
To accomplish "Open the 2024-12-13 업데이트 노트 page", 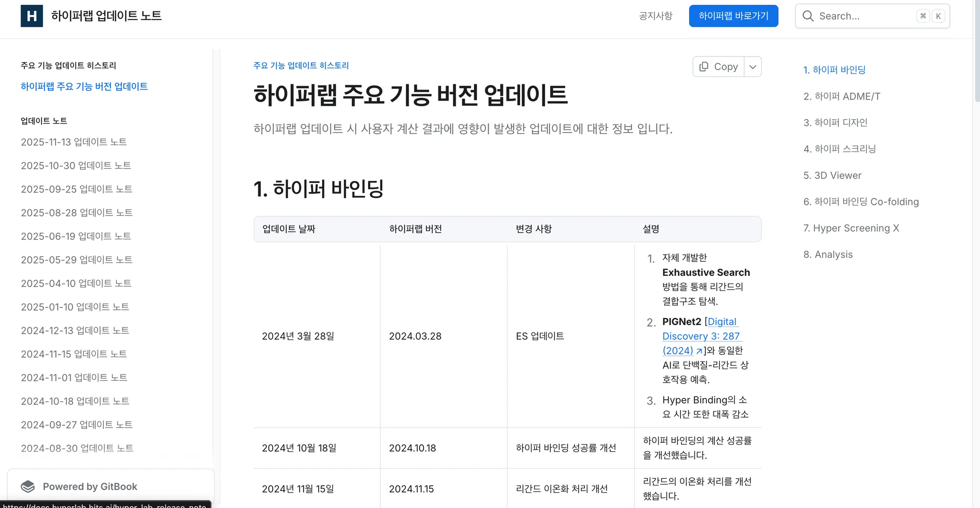I will (75, 330).
